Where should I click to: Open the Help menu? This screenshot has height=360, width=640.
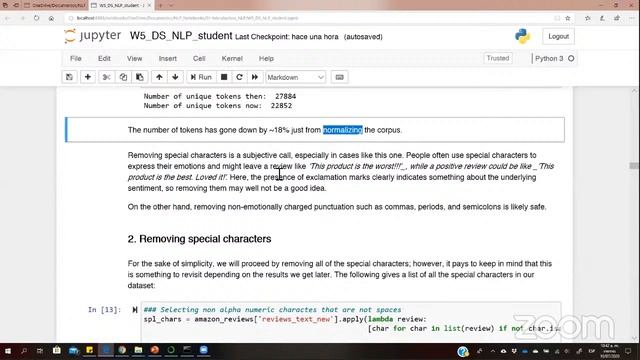[266, 58]
